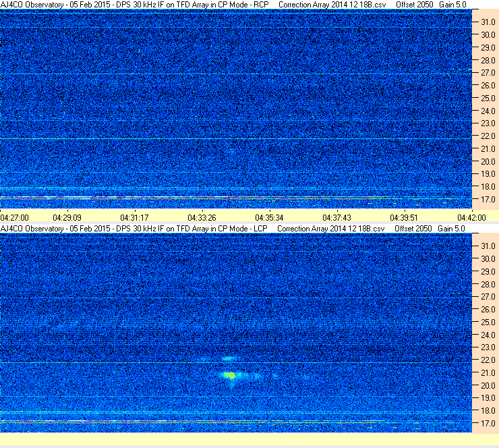Click the fainter 22 MHz burst in LCP spectrogram
Image resolution: width=499 pixels, height=448 pixels.
click(229, 358)
